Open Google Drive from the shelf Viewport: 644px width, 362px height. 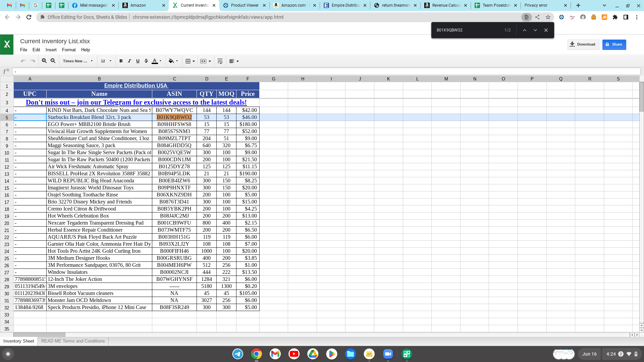point(313,354)
